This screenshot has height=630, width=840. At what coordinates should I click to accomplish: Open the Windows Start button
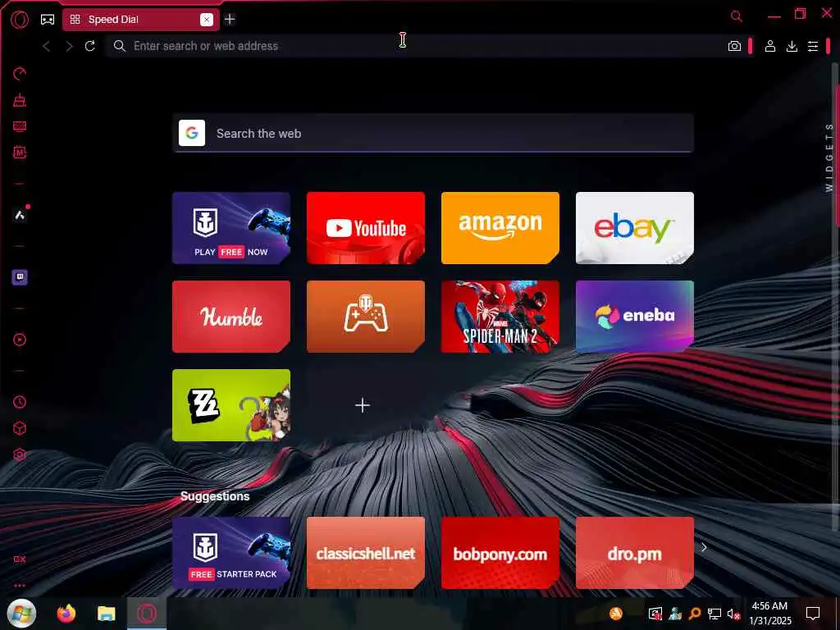tap(21, 614)
